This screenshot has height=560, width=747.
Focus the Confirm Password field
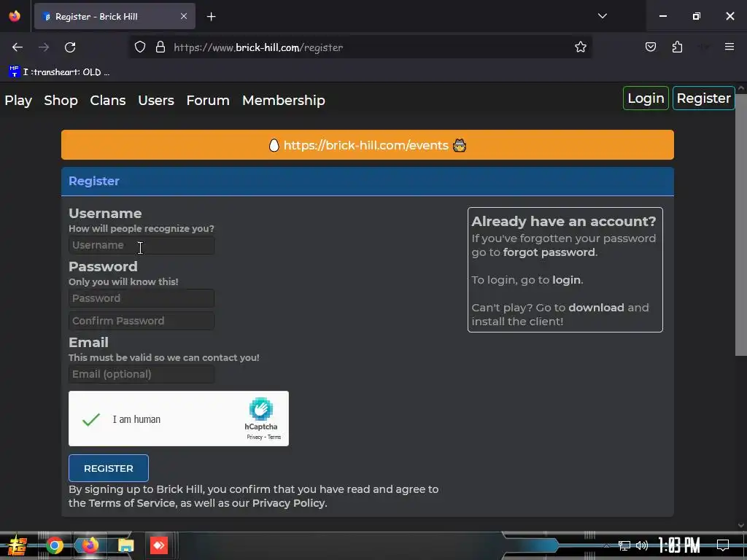click(x=142, y=321)
